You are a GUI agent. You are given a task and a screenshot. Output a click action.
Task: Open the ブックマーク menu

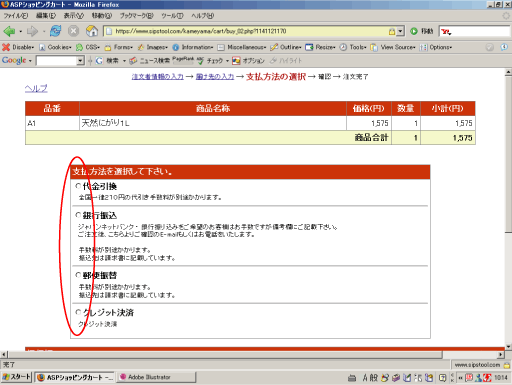[137, 15]
